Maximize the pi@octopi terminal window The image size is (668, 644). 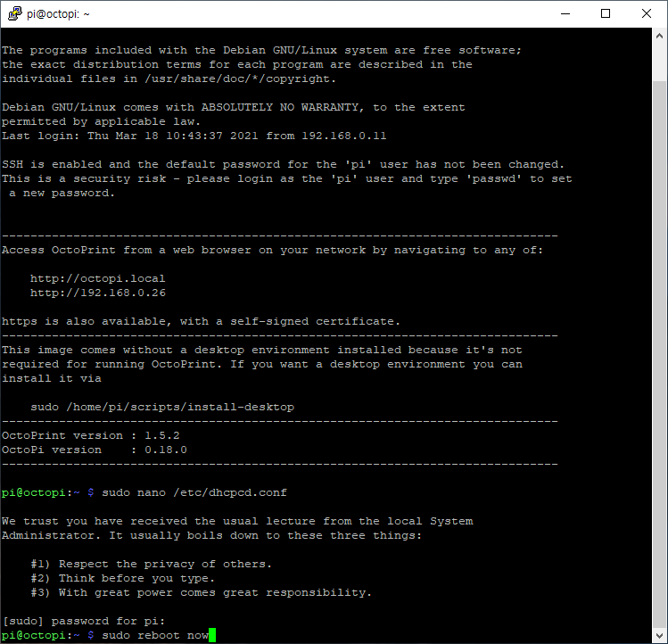click(606, 13)
